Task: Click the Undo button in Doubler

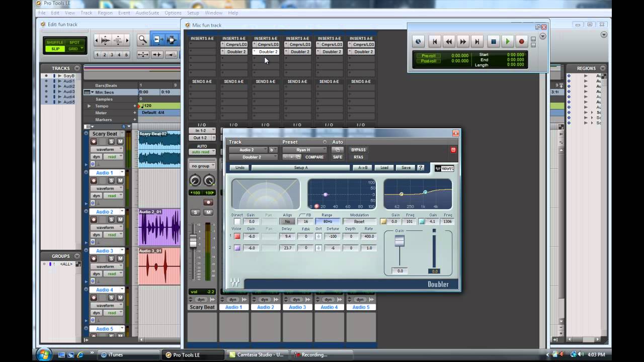Action: point(239,168)
